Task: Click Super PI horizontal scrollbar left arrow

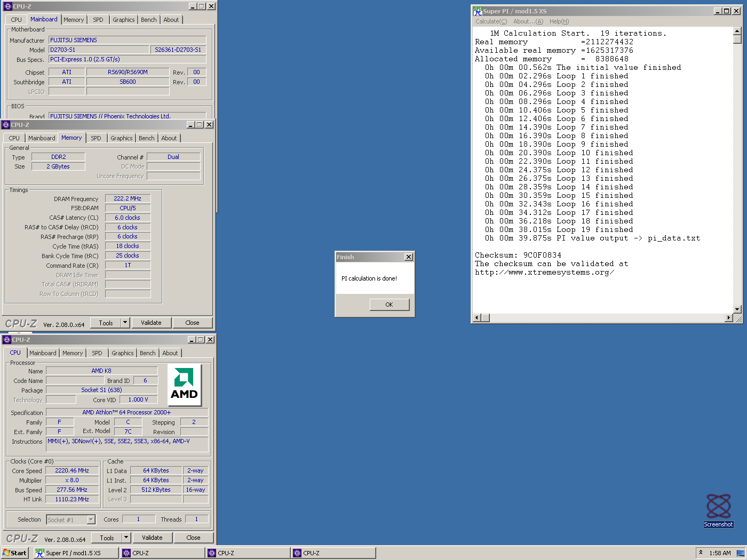Action: [476, 318]
